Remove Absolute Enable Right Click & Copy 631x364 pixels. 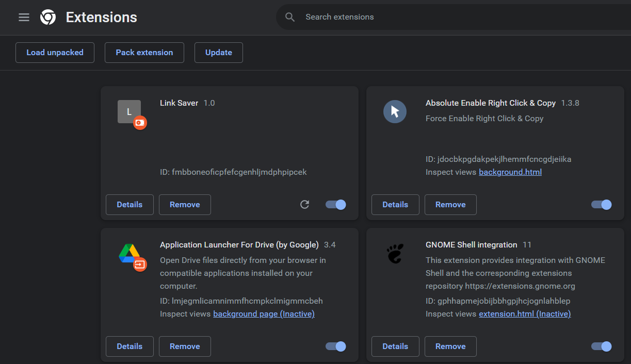450,205
